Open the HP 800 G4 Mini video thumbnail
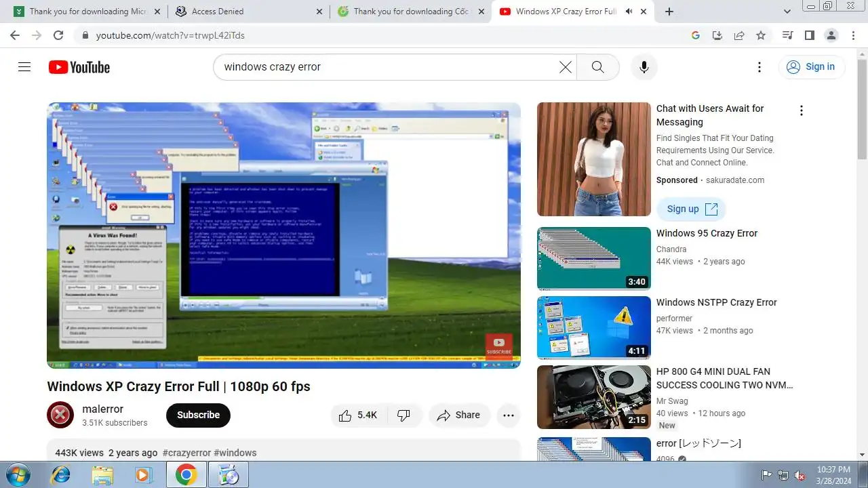Screen dimensions: 868x488 593,396
